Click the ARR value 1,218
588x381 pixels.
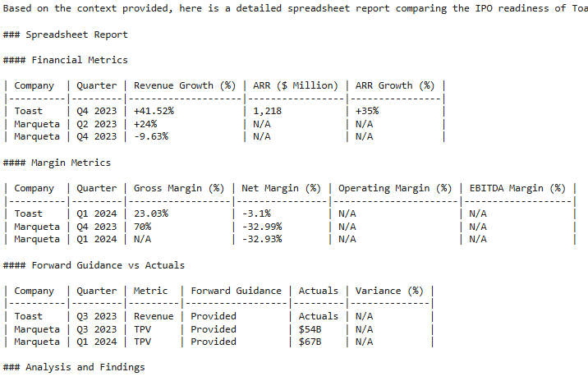(267, 111)
